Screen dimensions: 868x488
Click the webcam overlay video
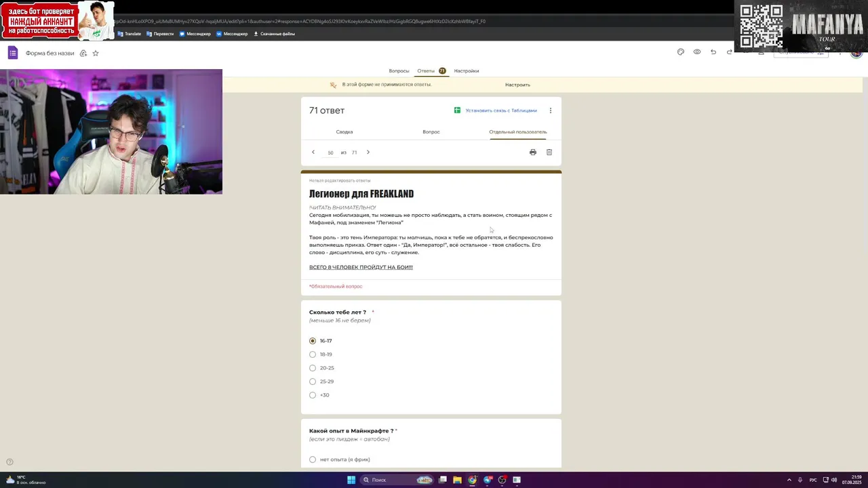(111, 131)
